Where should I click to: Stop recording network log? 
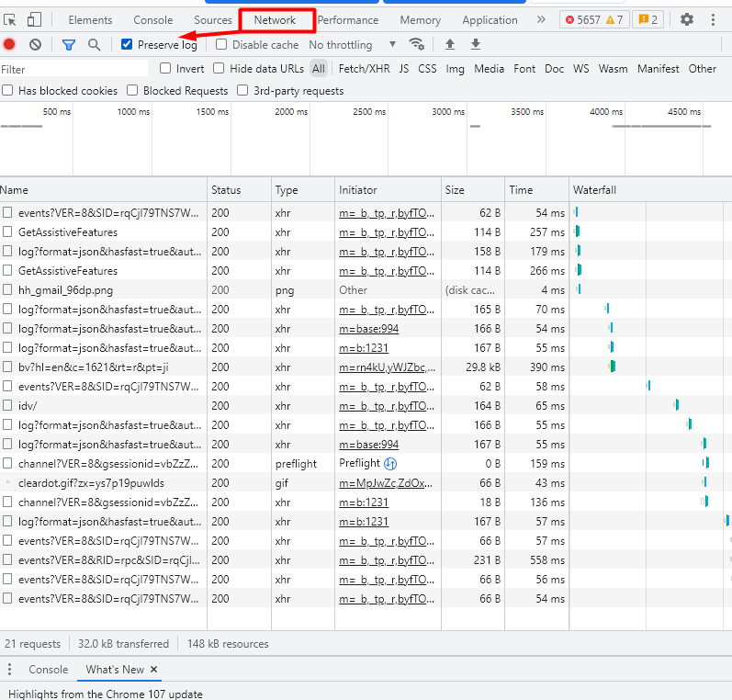[9, 44]
